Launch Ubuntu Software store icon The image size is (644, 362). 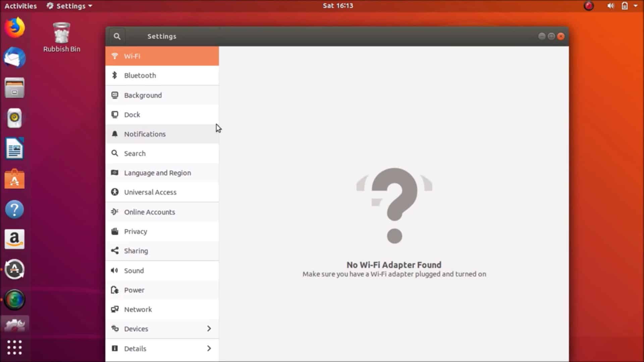click(14, 179)
